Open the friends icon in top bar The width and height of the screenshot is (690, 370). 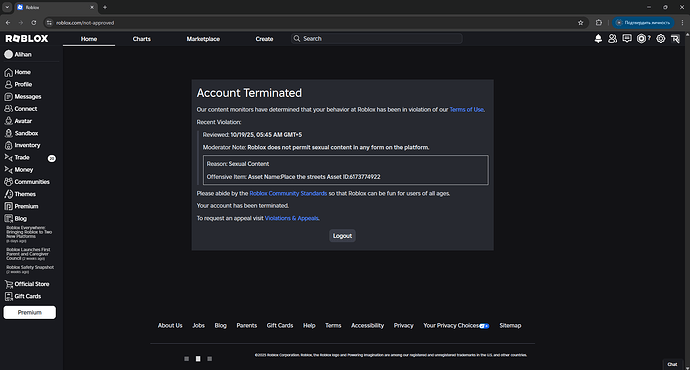[x=612, y=39]
